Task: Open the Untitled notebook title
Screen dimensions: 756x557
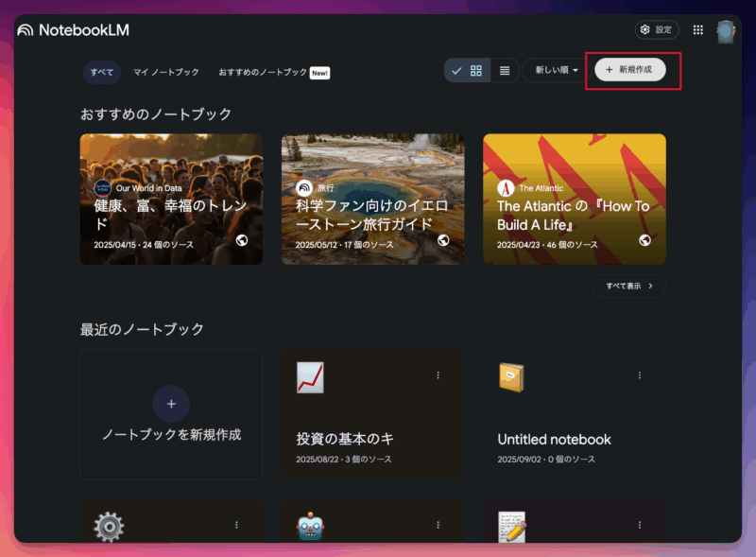Action: pos(554,439)
